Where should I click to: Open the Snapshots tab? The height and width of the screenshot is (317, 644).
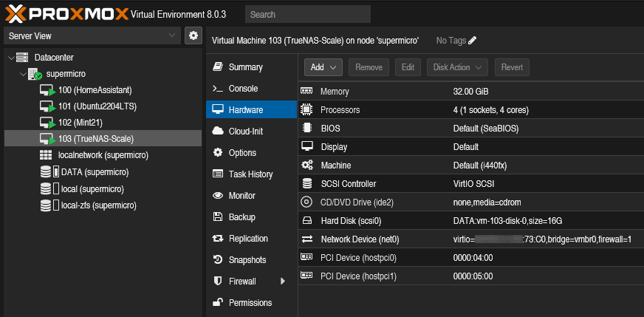(251, 260)
